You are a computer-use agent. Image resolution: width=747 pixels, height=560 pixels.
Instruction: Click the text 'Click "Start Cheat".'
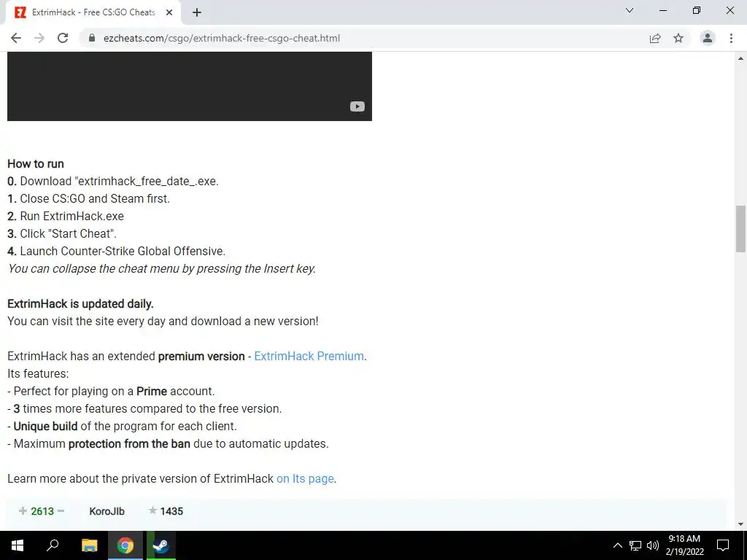[x=68, y=233]
